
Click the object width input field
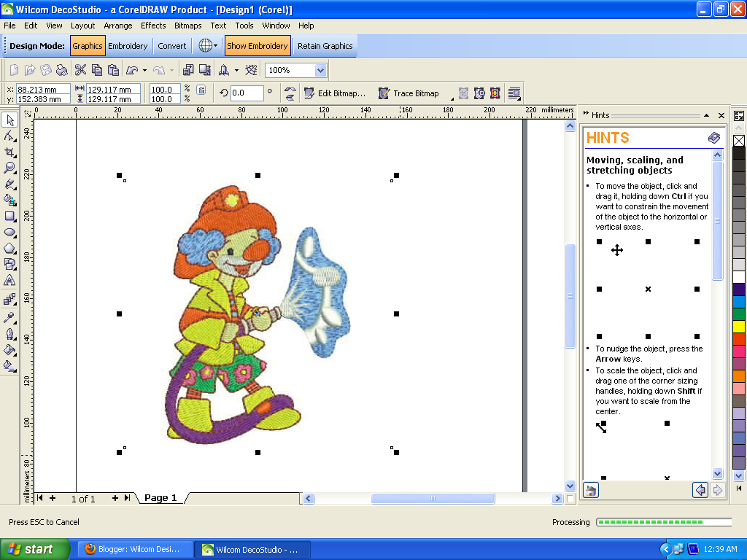(113, 89)
